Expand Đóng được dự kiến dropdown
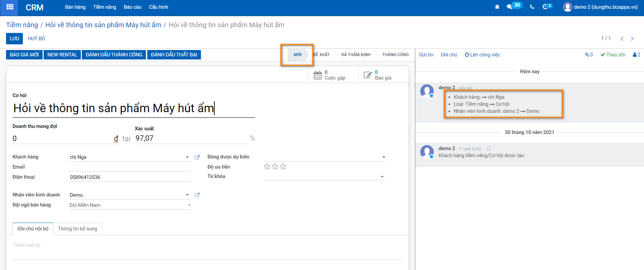644x270 pixels. (383, 157)
